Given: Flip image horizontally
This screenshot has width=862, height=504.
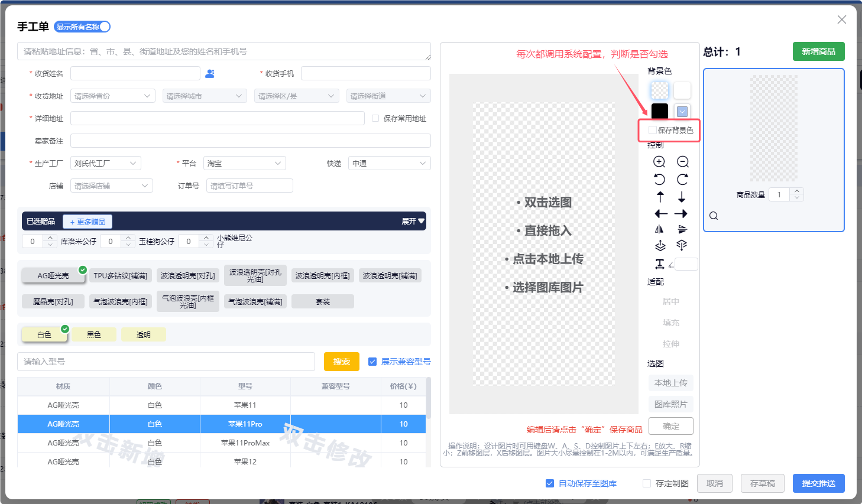Looking at the screenshot, I should point(659,229).
